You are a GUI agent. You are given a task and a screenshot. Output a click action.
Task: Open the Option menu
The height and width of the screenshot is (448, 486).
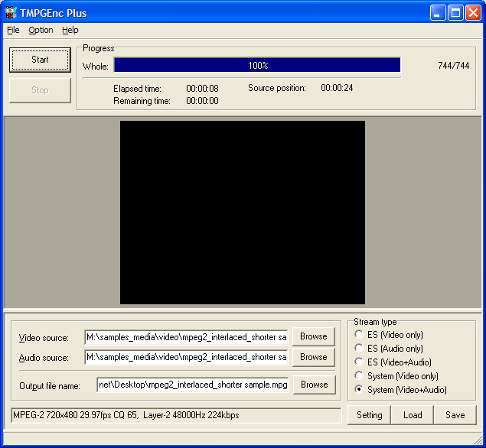(41, 30)
